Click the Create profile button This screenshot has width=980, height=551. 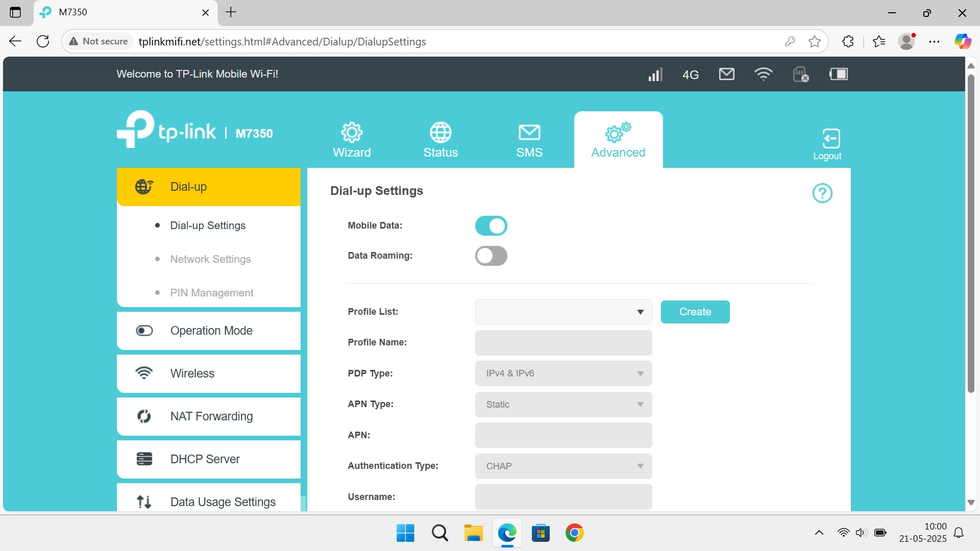point(695,312)
